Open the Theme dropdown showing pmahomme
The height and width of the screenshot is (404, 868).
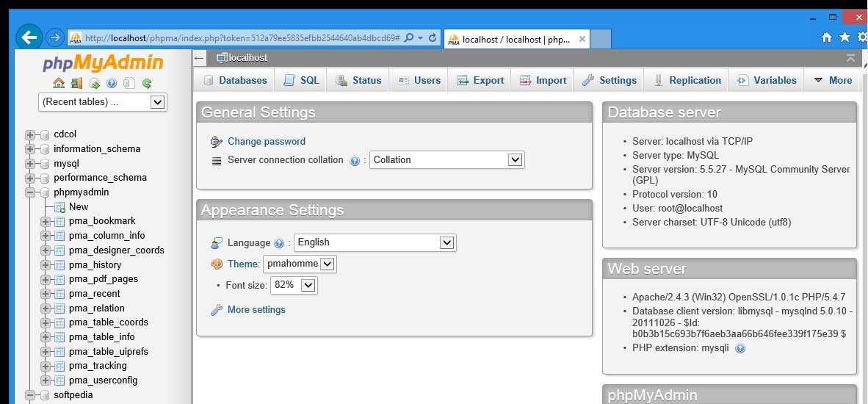point(300,264)
